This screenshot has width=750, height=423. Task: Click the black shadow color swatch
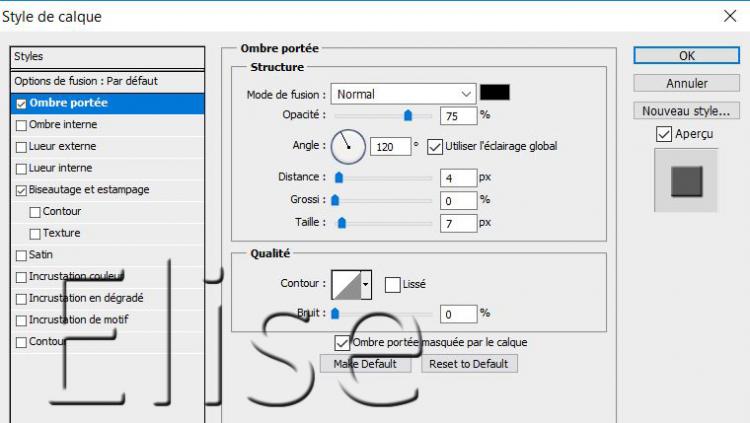(x=494, y=93)
